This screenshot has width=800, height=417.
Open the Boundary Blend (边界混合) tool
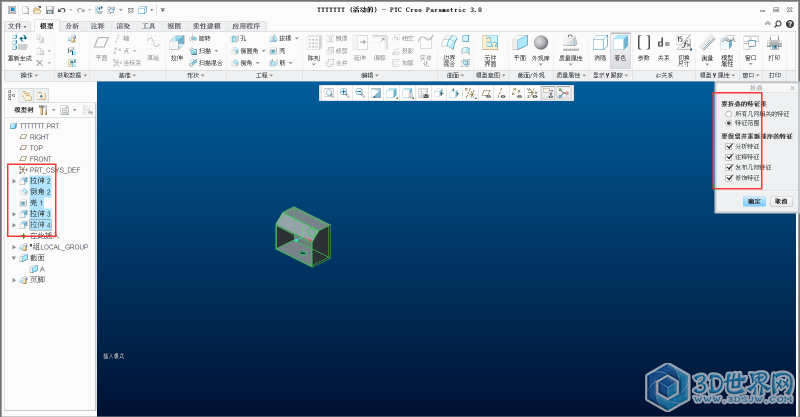click(x=449, y=50)
